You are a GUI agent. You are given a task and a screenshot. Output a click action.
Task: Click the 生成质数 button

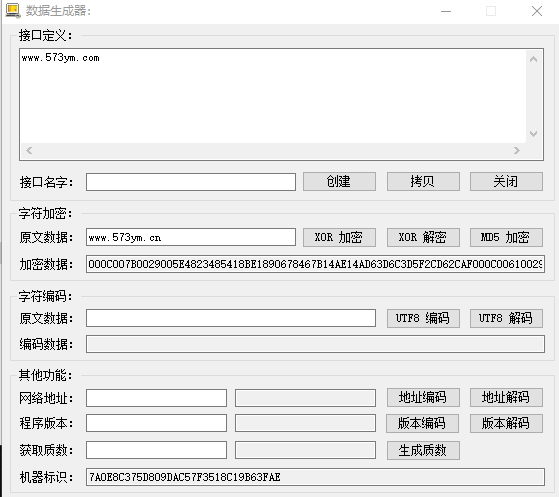423,450
